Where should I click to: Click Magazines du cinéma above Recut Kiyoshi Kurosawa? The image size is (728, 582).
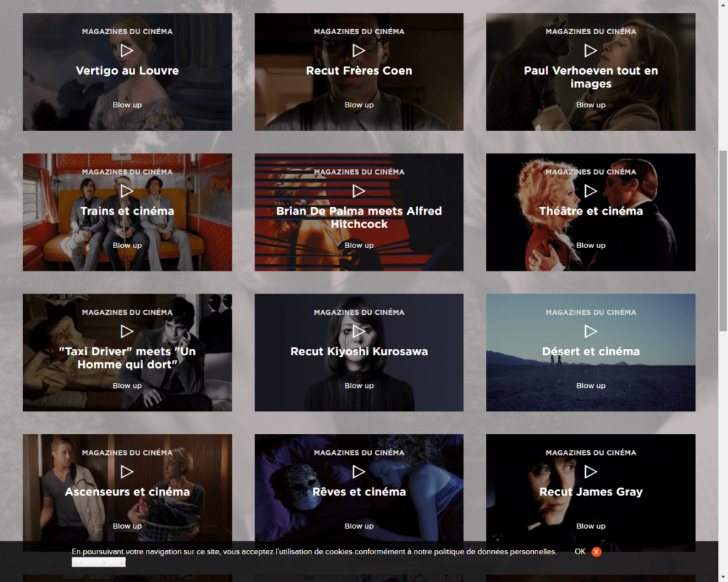(x=359, y=313)
